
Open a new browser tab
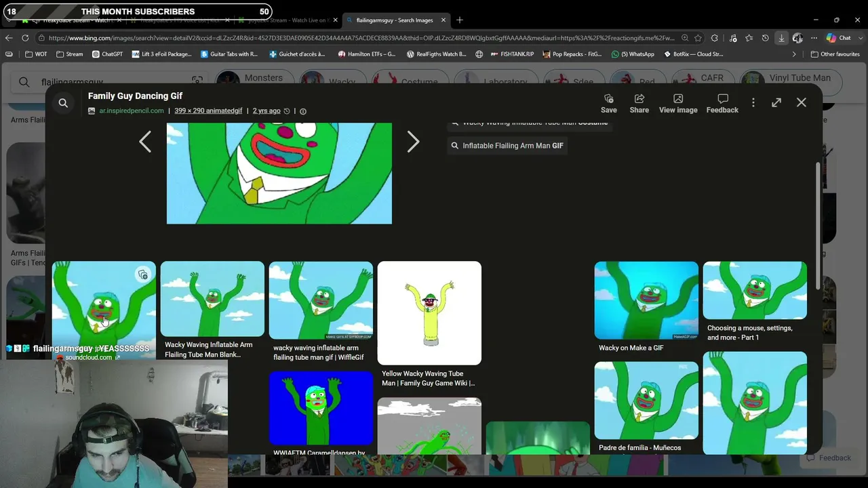pos(460,20)
